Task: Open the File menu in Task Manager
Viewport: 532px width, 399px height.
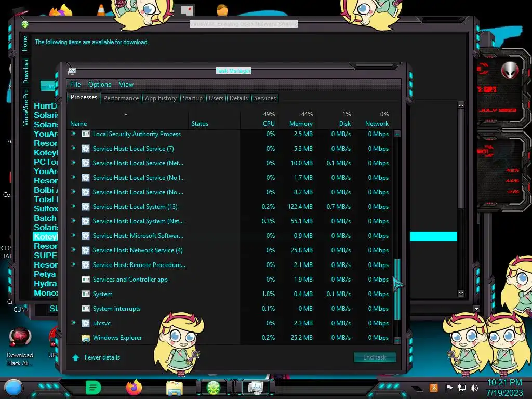Action: coord(75,85)
